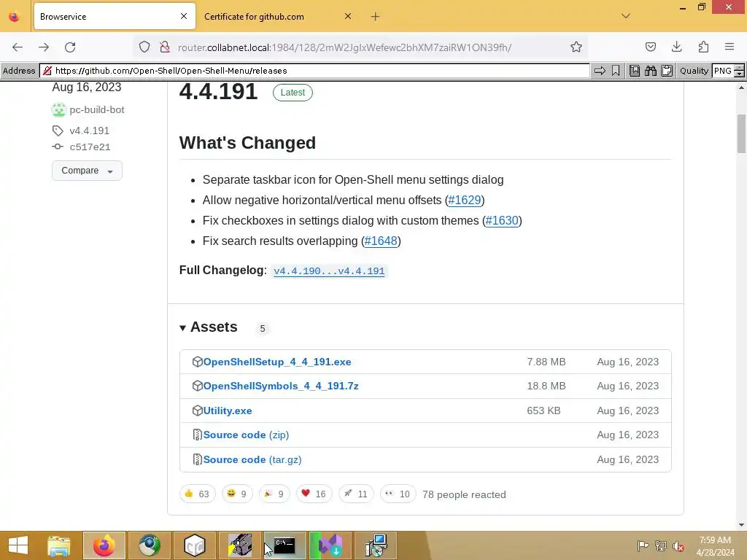Click the eyes reaction 10
This screenshot has width=747, height=560.
point(398,494)
